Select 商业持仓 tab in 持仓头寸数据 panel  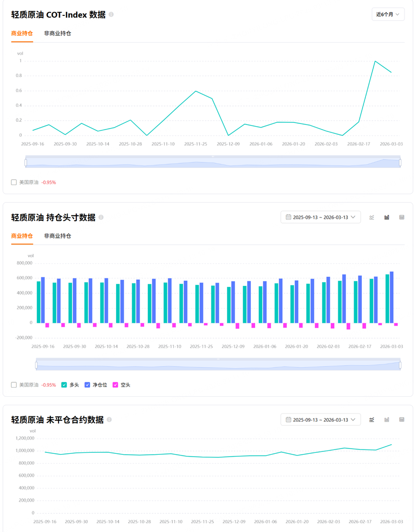coord(22,236)
